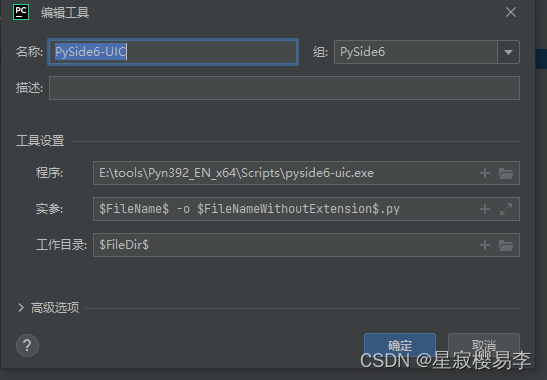
Task: Expand the 实参 field with the expand icon
Action: pos(506,209)
